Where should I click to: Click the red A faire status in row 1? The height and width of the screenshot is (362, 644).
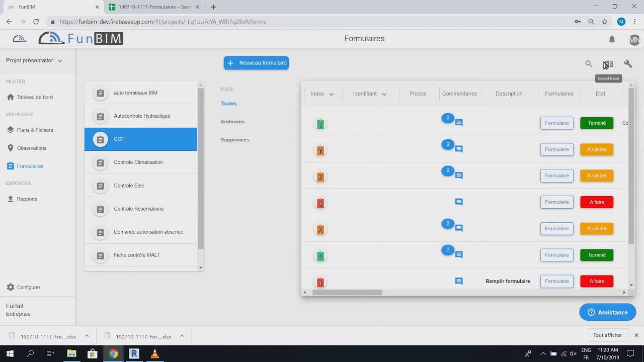click(596, 281)
